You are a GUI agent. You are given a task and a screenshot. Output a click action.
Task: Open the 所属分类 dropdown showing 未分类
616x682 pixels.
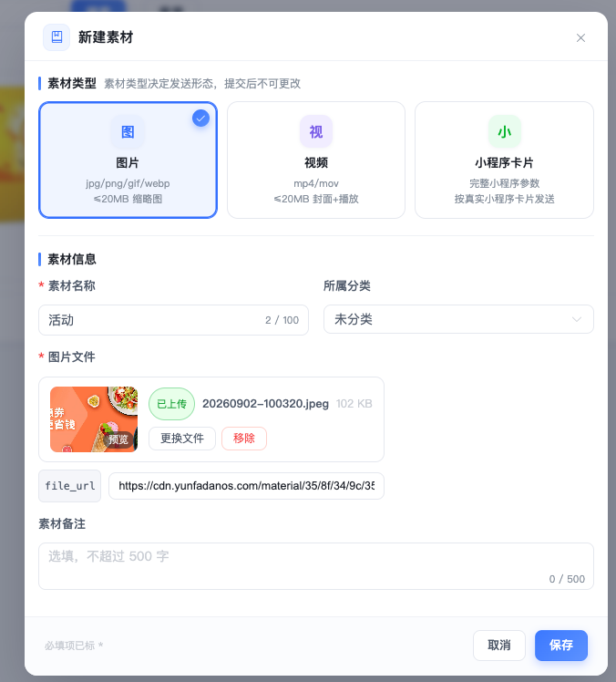point(458,319)
